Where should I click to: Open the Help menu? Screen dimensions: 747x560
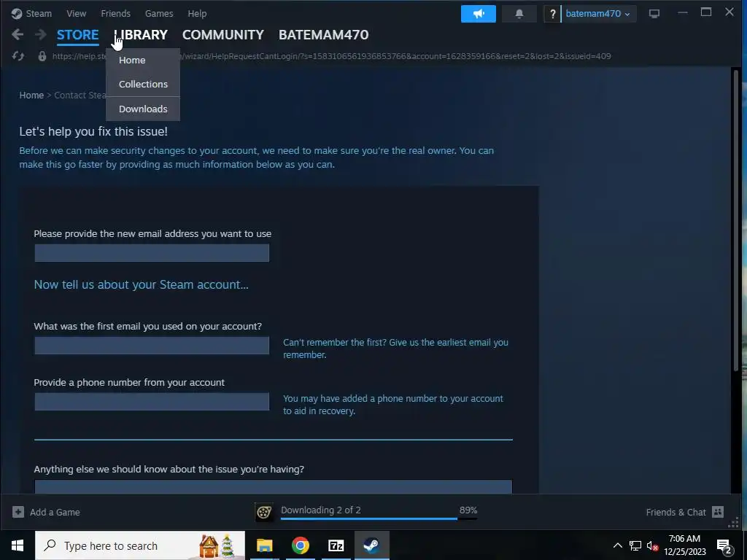pos(197,13)
